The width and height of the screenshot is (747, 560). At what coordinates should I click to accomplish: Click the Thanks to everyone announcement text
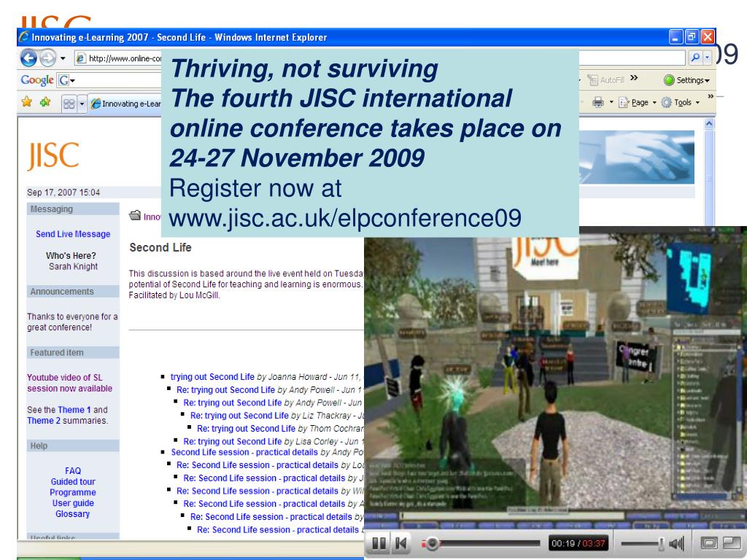point(72,322)
